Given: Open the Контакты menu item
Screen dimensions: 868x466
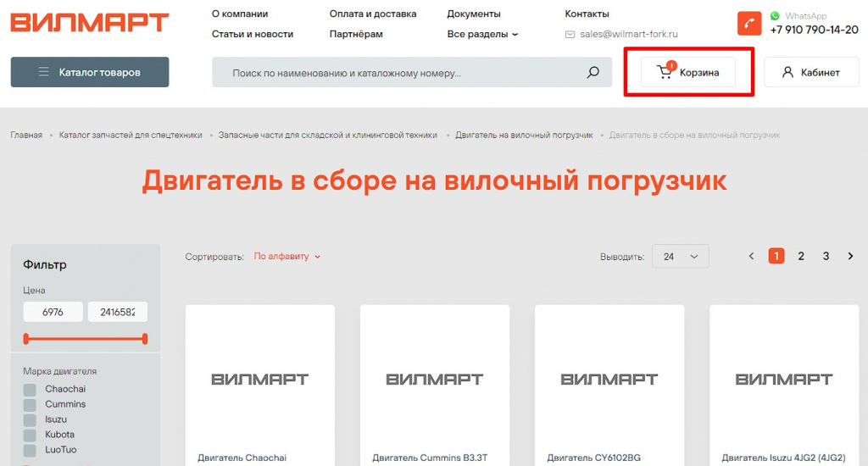Looking at the screenshot, I should coord(587,14).
